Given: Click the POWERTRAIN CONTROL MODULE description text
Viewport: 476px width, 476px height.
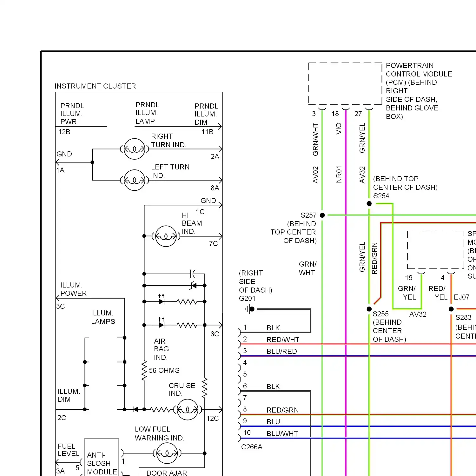Looking at the screenshot, I should tap(419, 91).
